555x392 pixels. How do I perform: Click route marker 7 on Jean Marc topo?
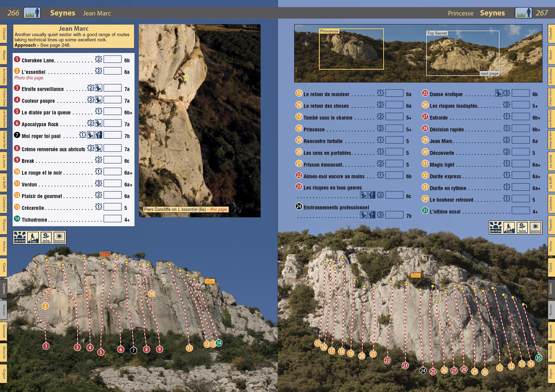(x=133, y=350)
